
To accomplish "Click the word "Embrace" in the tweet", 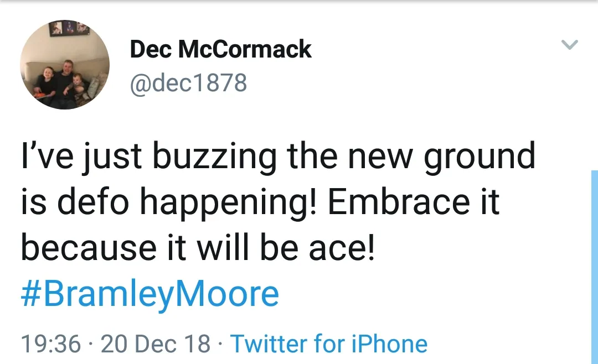I will pos(396,202).
